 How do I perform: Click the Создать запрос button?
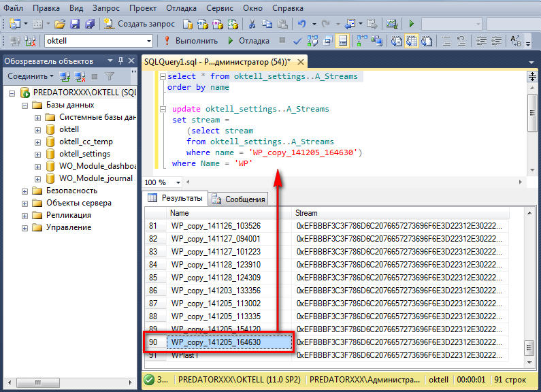click(140, 24)
